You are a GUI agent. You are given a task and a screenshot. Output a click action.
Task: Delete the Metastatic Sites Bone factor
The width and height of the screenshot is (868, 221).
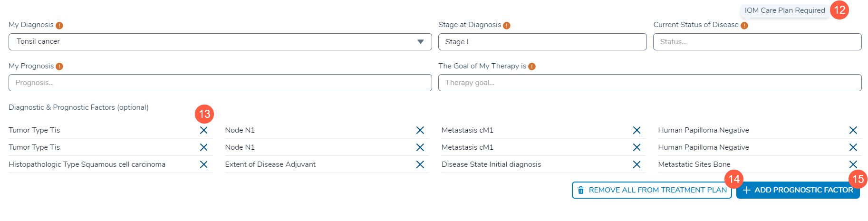(x=853, y=164)
